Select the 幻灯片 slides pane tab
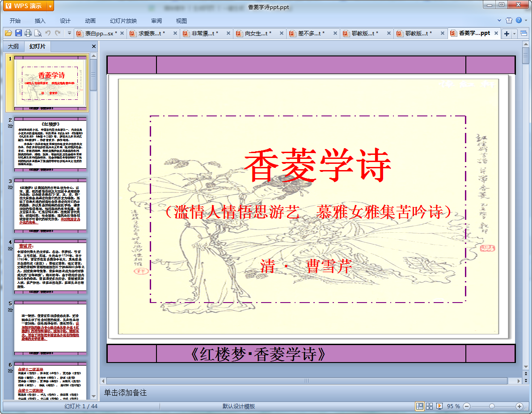The width and height of the screenshot is (532, 414). tap(37, 46)
